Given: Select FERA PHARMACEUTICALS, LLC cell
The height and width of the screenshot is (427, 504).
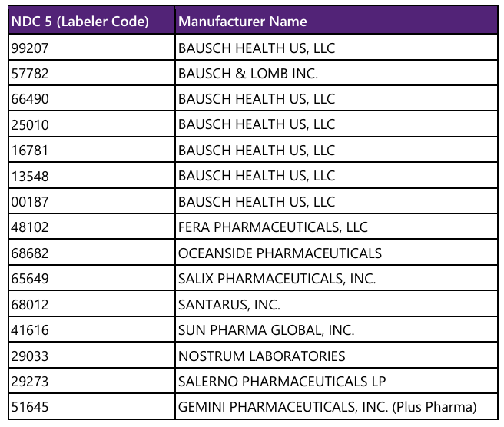Looking at the screenshot, I should (273, 227).
